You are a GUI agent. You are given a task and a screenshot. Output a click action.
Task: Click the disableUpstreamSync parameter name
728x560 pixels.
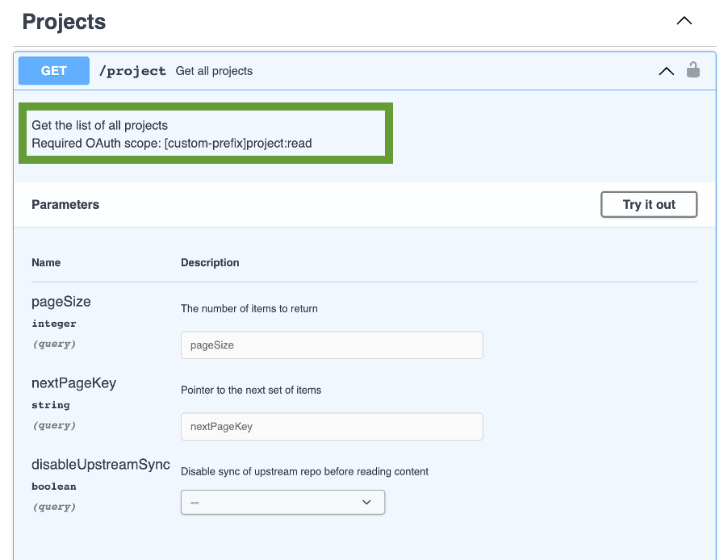100,465
